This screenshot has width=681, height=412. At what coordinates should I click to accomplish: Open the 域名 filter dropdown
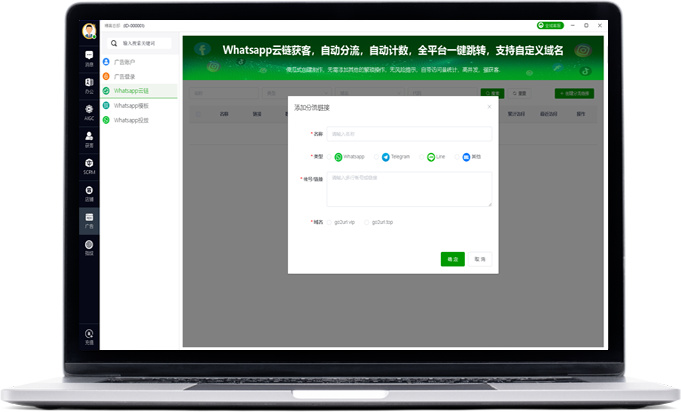[370, 93]
